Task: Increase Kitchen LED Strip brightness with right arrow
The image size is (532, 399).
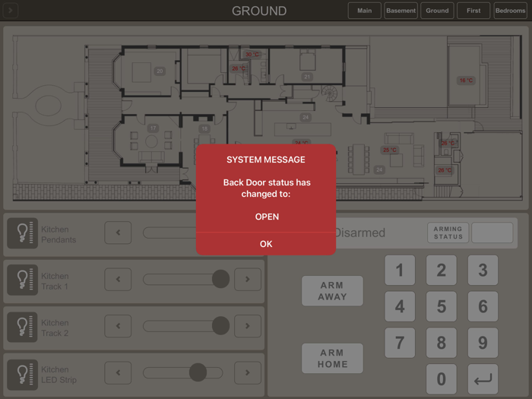Action: (x=248, y=372)
